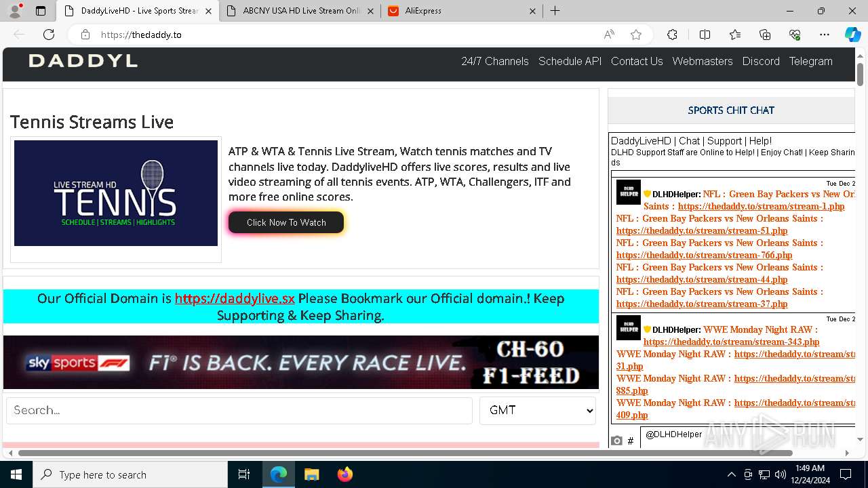Expand the GMT timezone dropdown
This screenshot has height=488, width=868.
pyautogui.click(x=538, y=410)
